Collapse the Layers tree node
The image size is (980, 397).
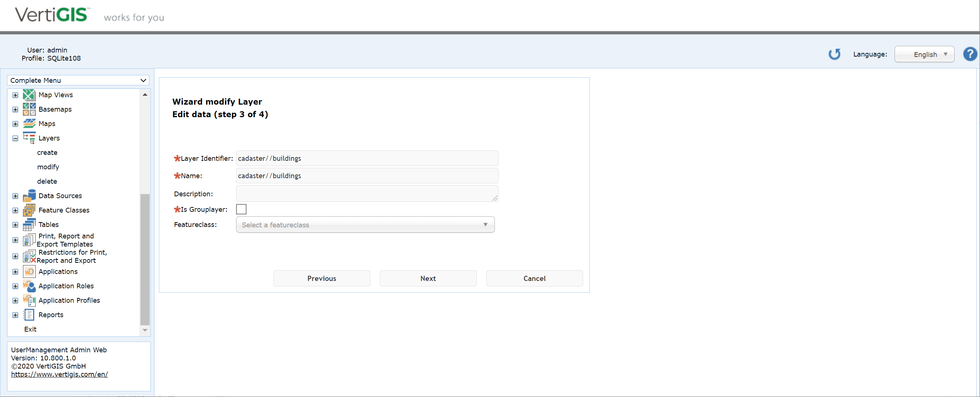[15, 138]
